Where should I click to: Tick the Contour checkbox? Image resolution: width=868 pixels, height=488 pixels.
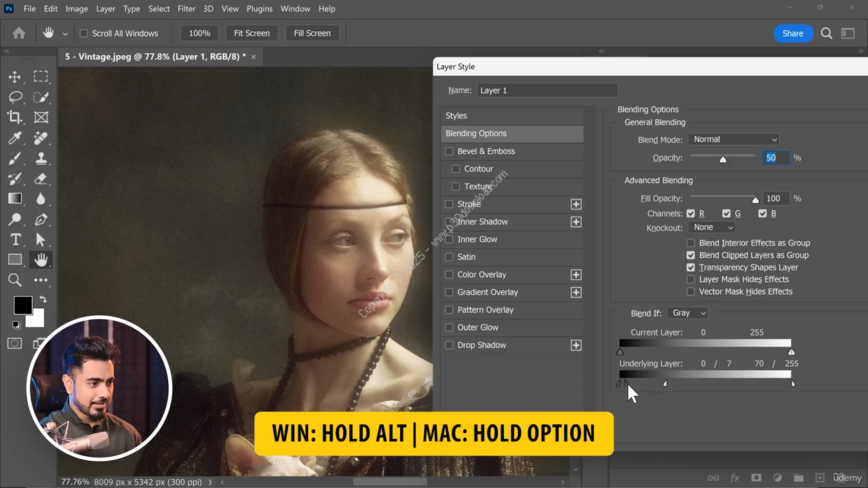456,169
